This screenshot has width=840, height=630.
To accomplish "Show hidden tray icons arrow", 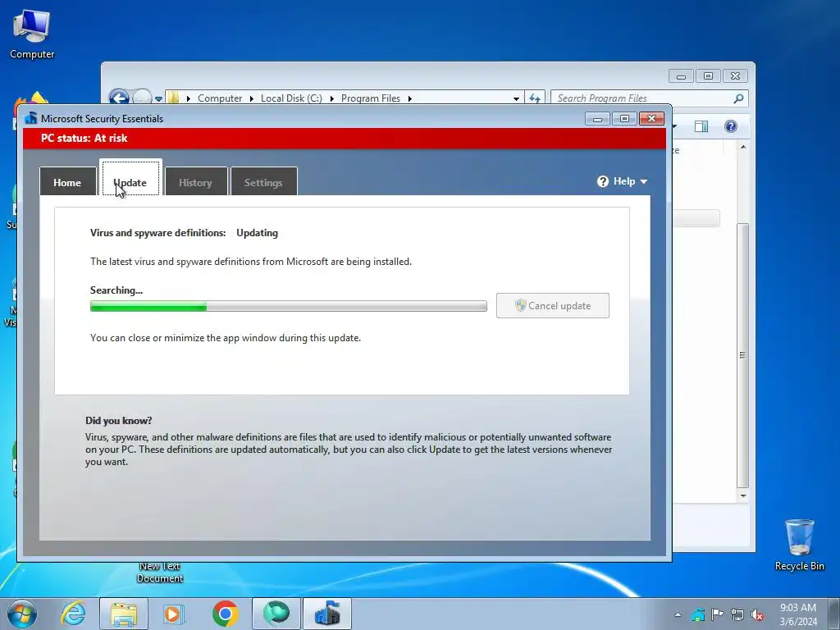I will pyautogui.click(x=678, y=614).
